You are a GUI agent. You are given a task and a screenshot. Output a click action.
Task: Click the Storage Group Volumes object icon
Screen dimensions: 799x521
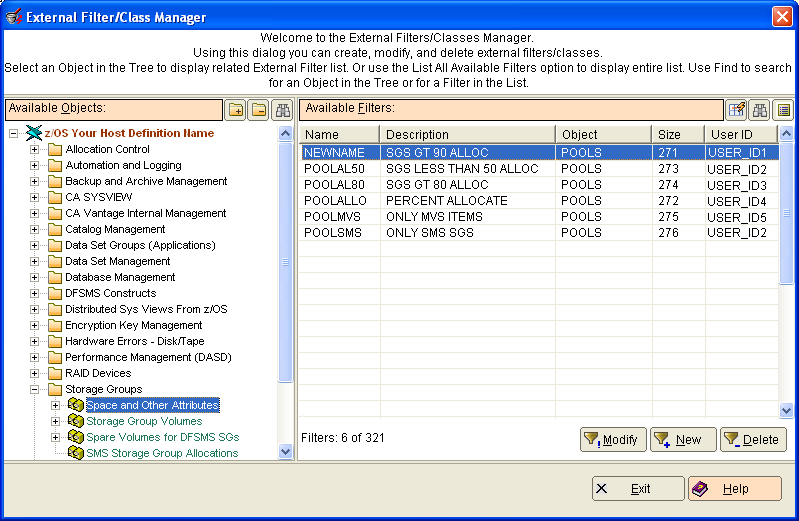(x=76, y=421)
